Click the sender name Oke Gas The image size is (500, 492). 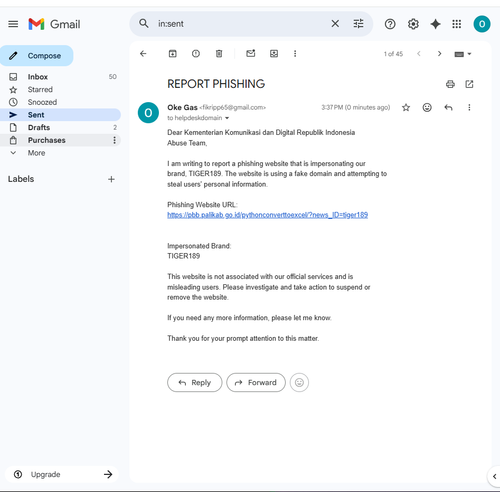[x=182, y=107]
